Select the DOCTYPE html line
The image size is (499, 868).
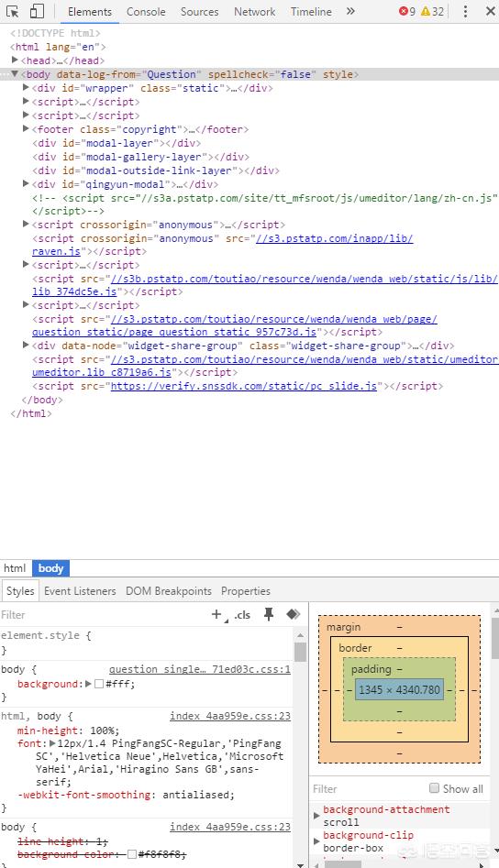[x=55, y=33]
